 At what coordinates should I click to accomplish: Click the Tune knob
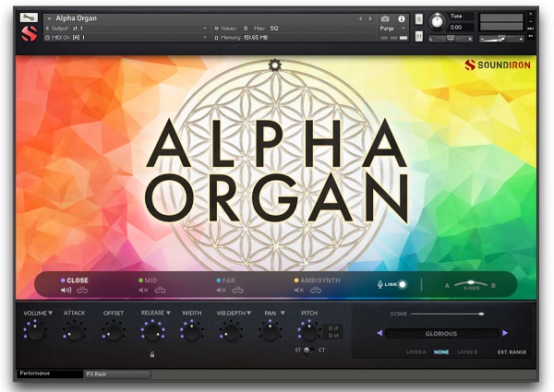437,21
